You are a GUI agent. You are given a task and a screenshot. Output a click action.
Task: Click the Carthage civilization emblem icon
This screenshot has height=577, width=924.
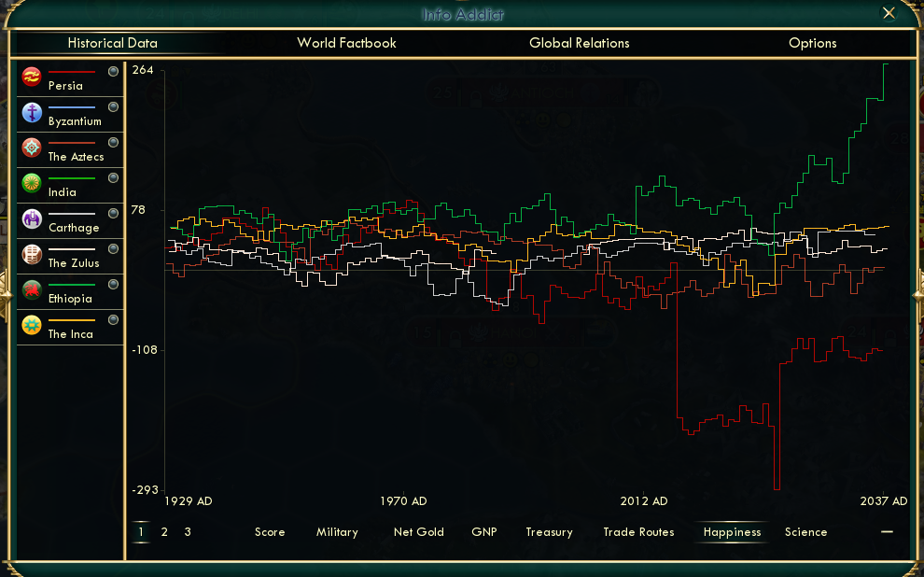pyautogui.click(x=32, y=219)
